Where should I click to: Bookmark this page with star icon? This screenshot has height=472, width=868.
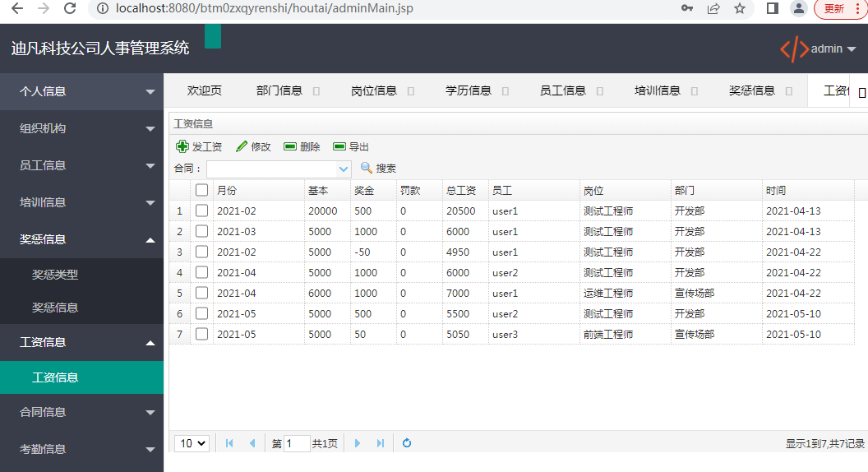[x=740, y=8]
